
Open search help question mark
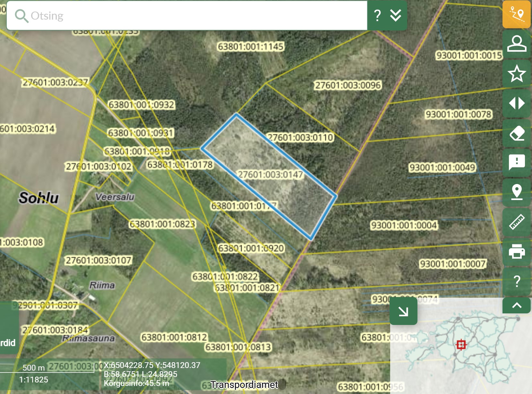tap(378, 15)
